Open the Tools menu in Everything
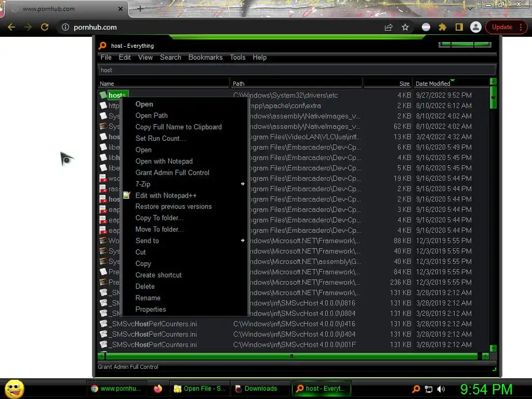The height and width of the screenshot is (399, 532). tap(237, 57)
